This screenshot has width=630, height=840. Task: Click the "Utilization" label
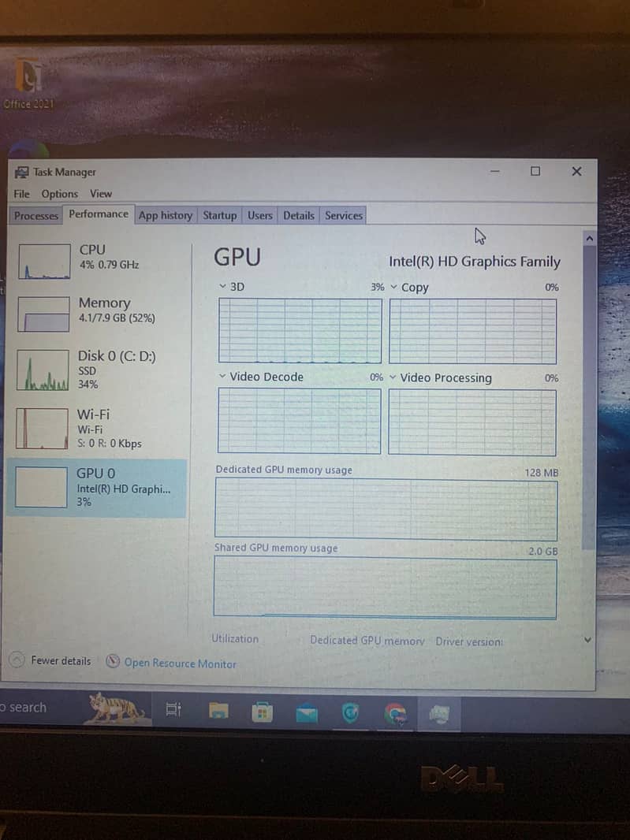[x=235, y=638]
